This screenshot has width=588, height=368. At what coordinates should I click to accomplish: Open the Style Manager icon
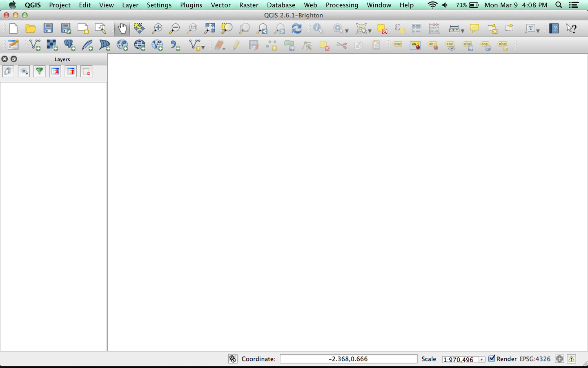[13, 45]
